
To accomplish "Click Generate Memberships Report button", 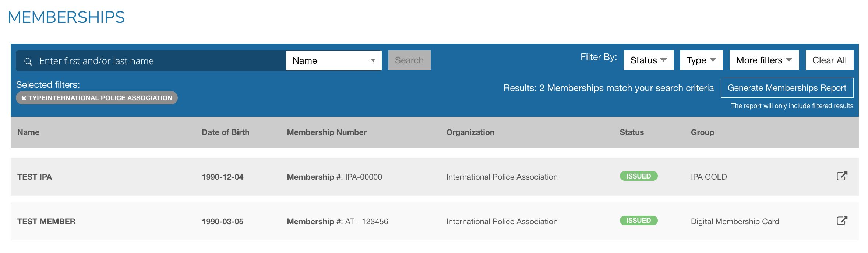I will coord(787,88).
